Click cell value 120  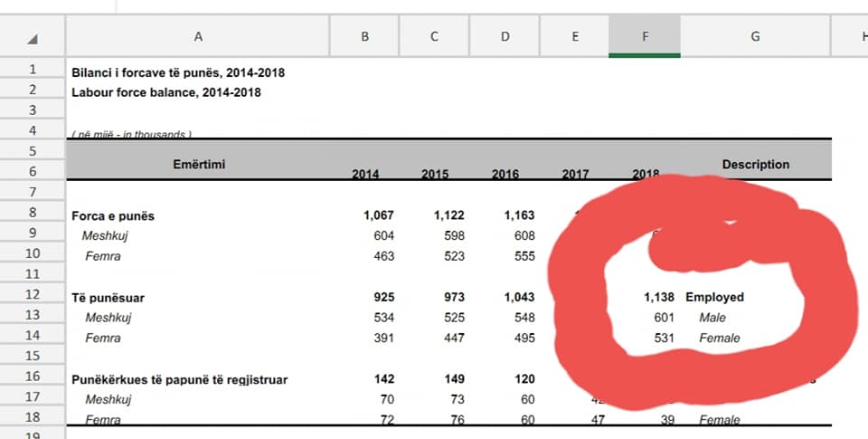coord(524,379)
